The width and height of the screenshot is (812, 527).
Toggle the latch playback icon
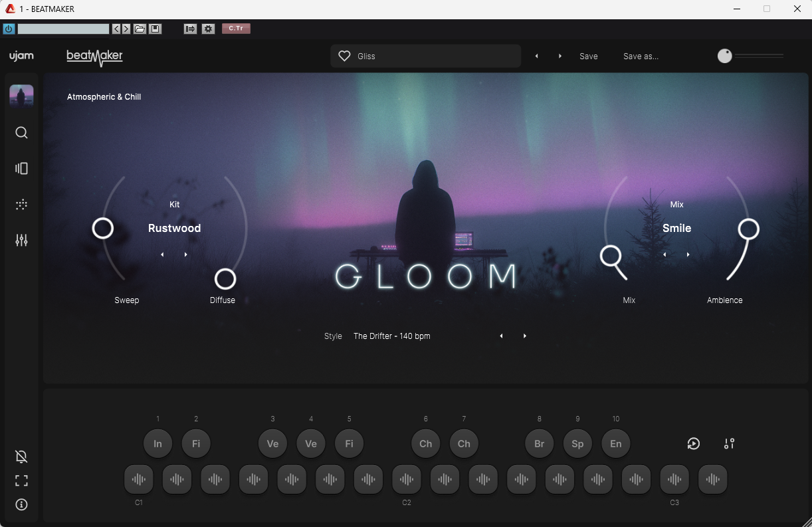tap(694, 444)
